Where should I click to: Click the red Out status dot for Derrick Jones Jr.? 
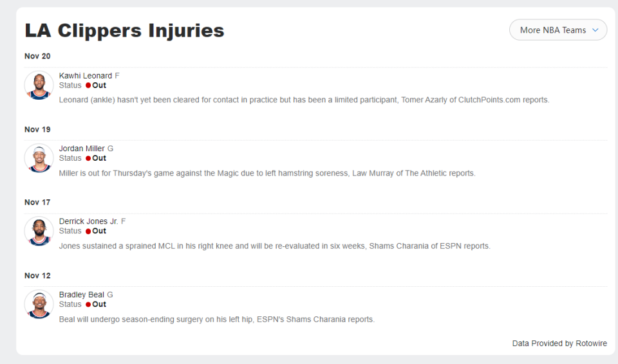click(x=88, y=231)
